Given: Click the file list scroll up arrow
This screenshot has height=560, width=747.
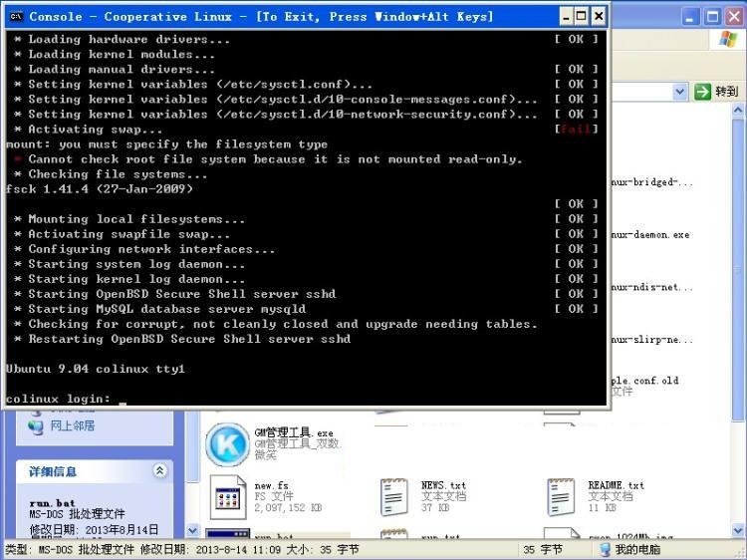Looking at the screenshot, I should 738,111.
